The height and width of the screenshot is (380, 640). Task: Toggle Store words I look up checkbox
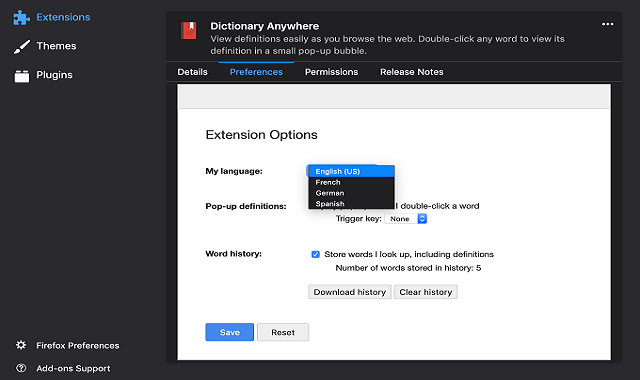316,254
